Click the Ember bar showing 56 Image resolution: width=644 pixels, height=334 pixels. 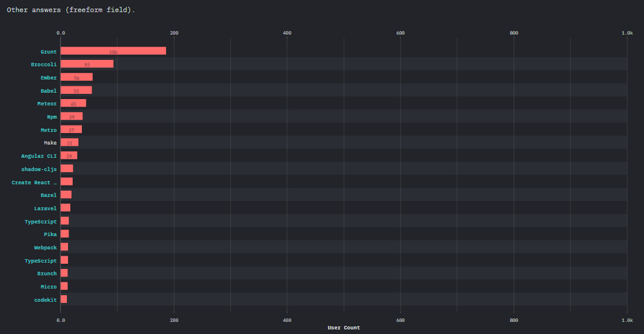(77, 77)
